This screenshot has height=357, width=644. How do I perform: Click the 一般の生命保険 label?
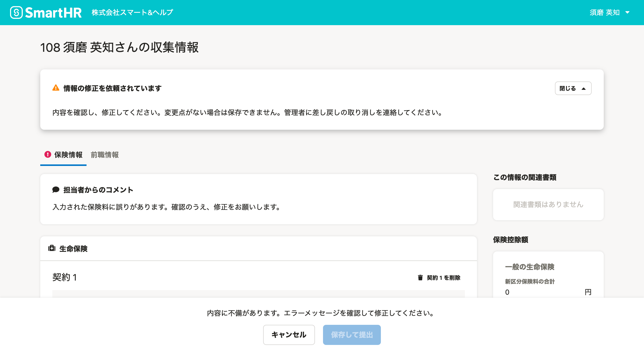pos(530,267)
